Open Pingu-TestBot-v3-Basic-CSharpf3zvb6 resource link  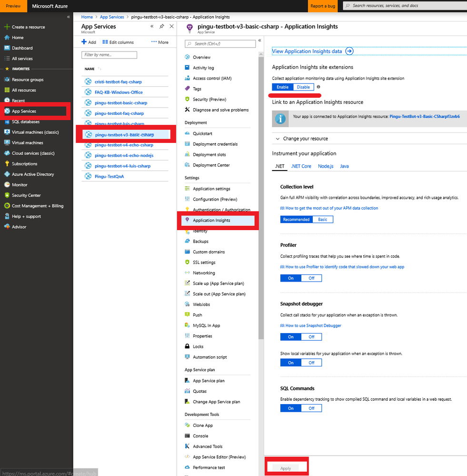[x=425, y=116]
